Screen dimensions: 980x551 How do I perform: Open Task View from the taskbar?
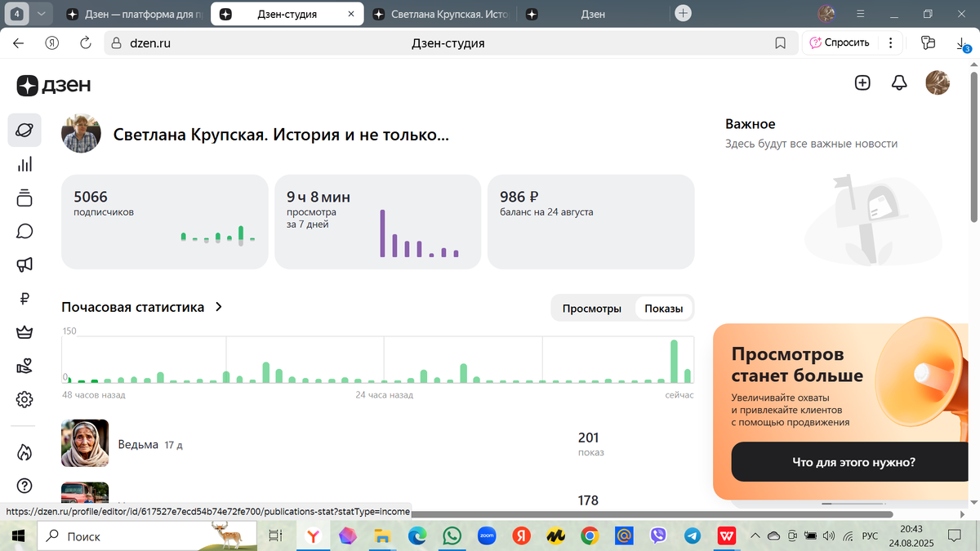coord(276,536)
